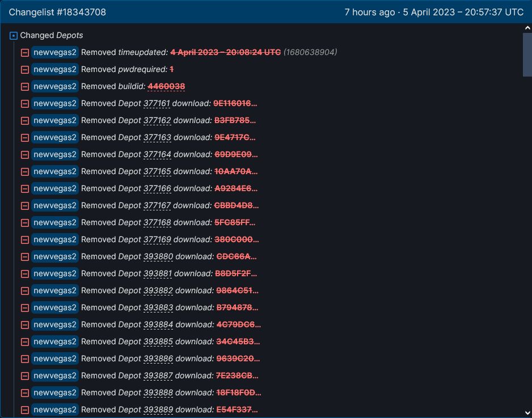Open Depot 377165 link
This screenshot has width=532, height=418.
(x=157, y=171)
